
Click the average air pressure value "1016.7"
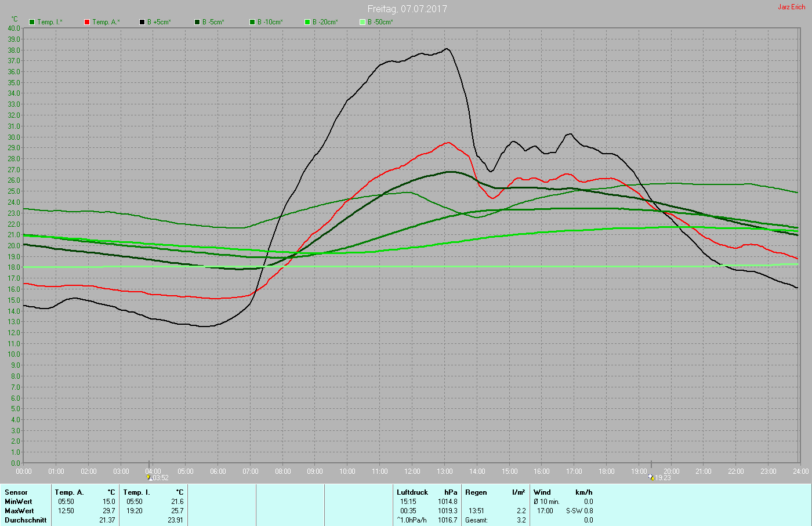448,520
